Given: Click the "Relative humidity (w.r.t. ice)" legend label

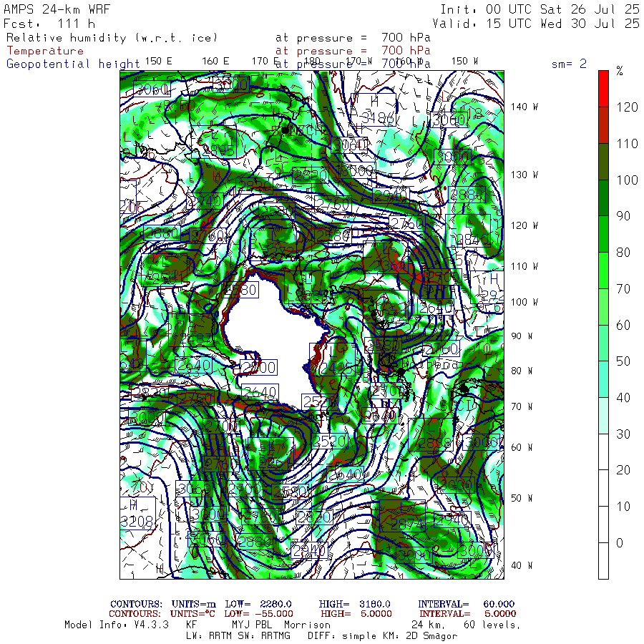Looking at the screenshot, I should 112,38.
